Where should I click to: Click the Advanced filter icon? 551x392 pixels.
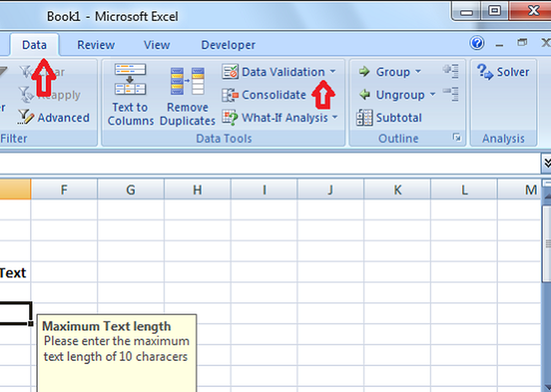click(26, 117)
